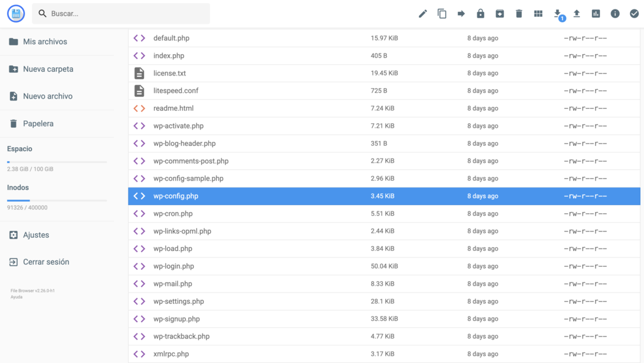Download wp-config.php via the download icon

coord(557,13)
